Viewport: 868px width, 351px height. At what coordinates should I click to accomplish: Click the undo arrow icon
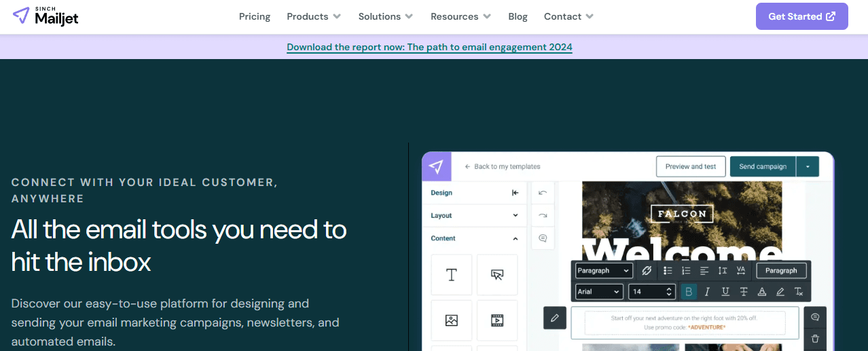543,193
